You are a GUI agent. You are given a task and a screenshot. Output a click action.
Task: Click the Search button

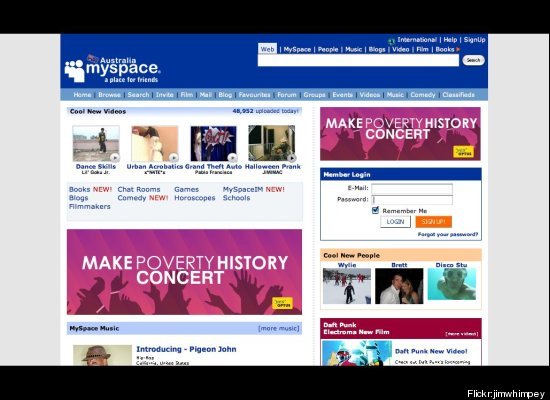pos(473,60)
